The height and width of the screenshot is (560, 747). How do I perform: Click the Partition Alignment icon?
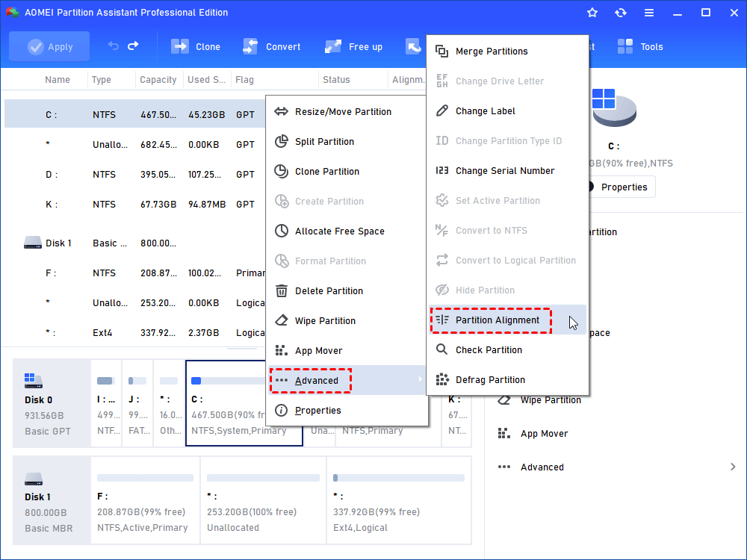[x=442, y=320]
